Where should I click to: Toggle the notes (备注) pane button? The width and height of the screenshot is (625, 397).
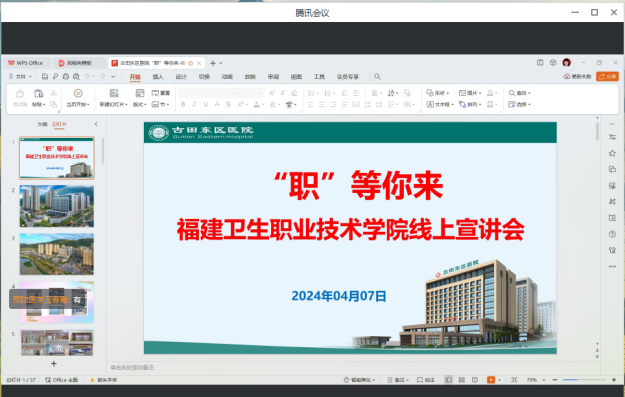[x=398, y=380]
